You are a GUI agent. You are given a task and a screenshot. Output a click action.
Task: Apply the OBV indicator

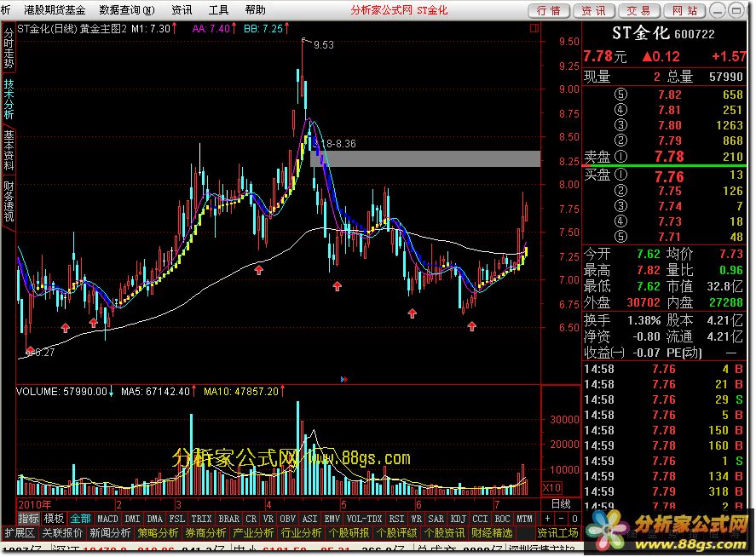tap(288, 519)
